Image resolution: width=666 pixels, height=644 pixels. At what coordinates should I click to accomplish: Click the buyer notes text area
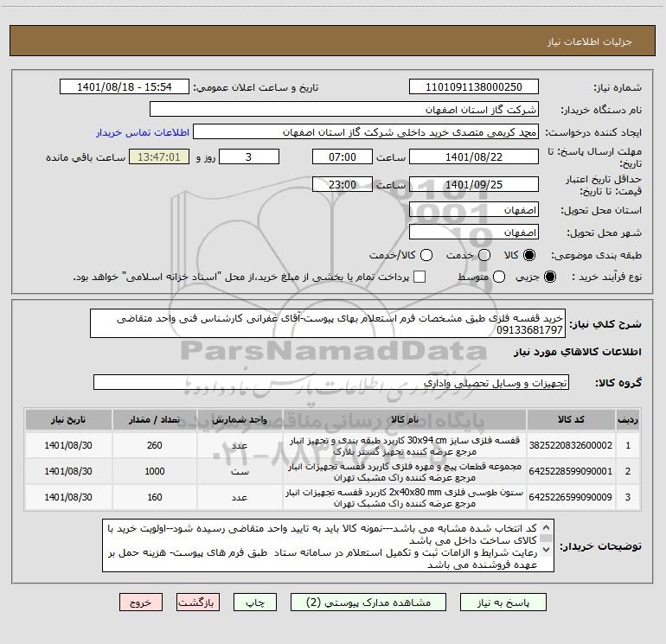(x=328, y=545)
